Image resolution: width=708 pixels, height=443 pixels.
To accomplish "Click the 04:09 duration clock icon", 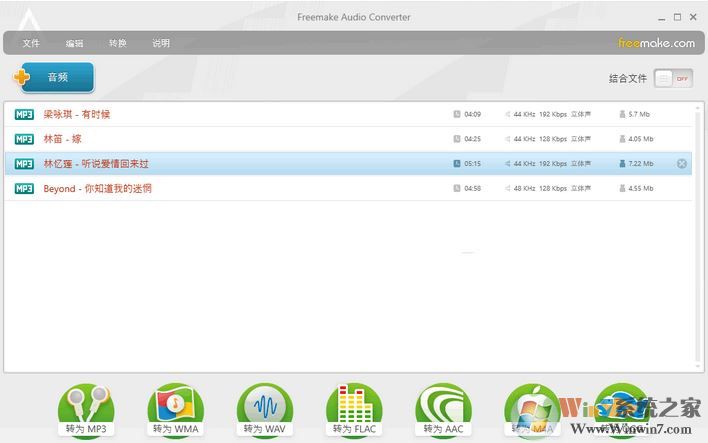I will [457, 114].
